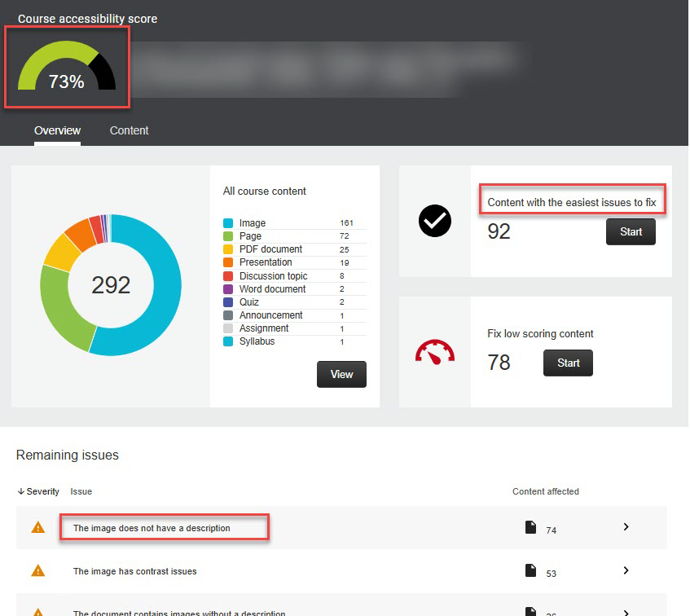
Task: Click the 73% accessibility score gauge
Action: pos(67,66)
